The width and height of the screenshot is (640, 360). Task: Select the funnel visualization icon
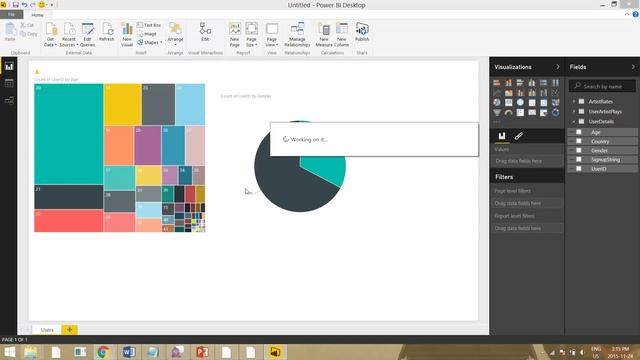pos(497,113)
